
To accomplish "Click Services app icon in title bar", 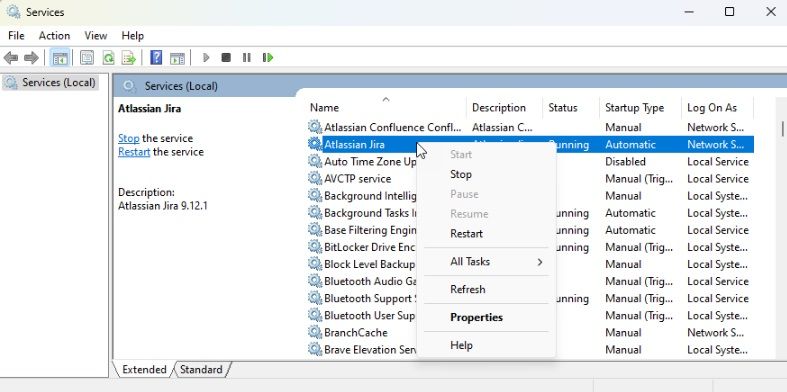I will [x=14, y=12].
